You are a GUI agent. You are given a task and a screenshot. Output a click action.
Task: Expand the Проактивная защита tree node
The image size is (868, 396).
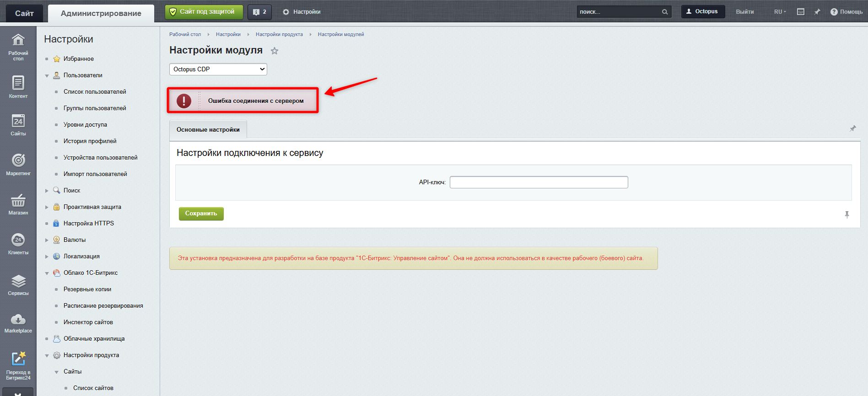tap(47, 207)
